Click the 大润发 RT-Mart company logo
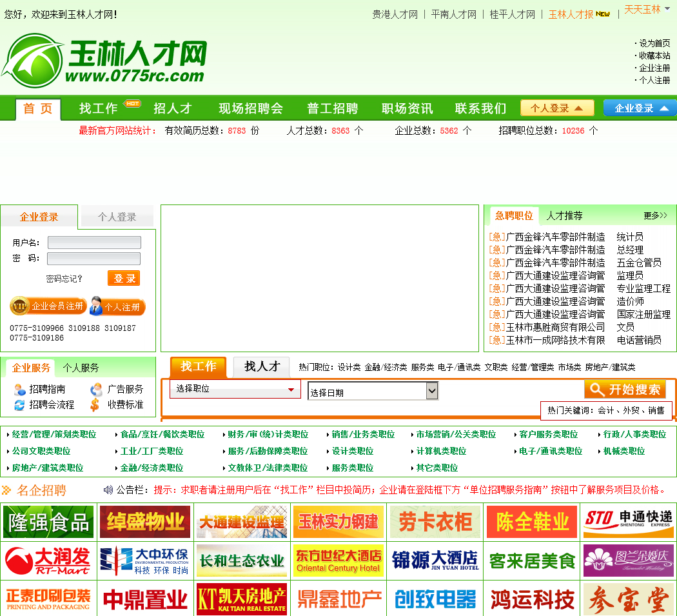677x616 pixels. point(48,561)
